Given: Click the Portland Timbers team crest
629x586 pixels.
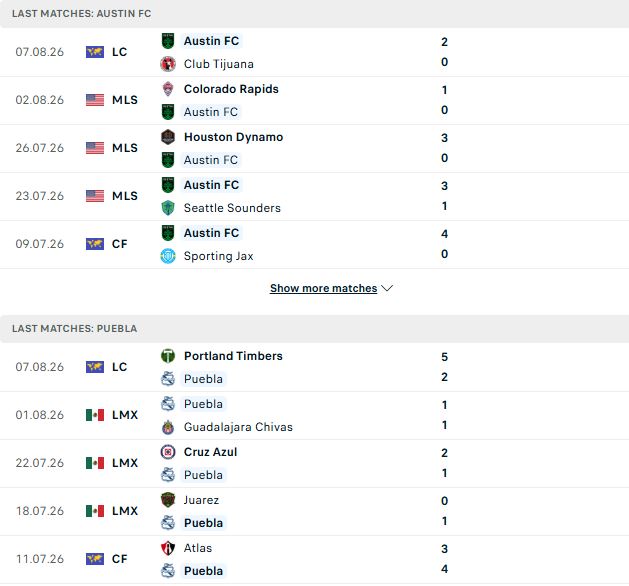Looking at the screenshot, I should [x=168, y=356].
